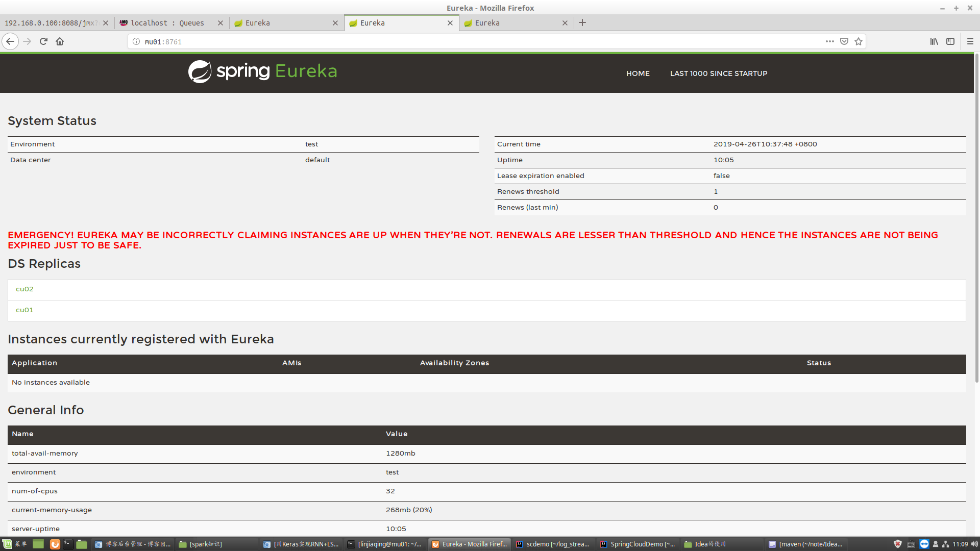Click the total-avail-memory value 1280mb
980x551 pixels.
coord(401,453)
